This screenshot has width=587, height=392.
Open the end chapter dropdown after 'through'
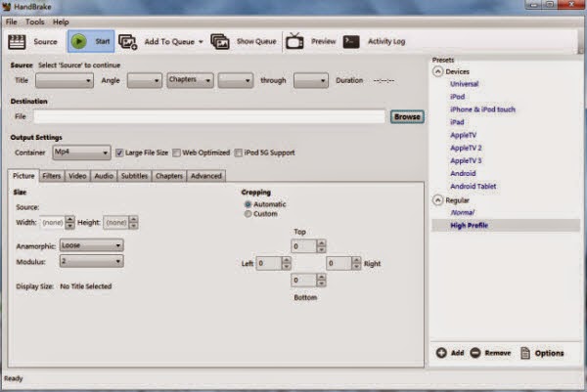[311, 80]
